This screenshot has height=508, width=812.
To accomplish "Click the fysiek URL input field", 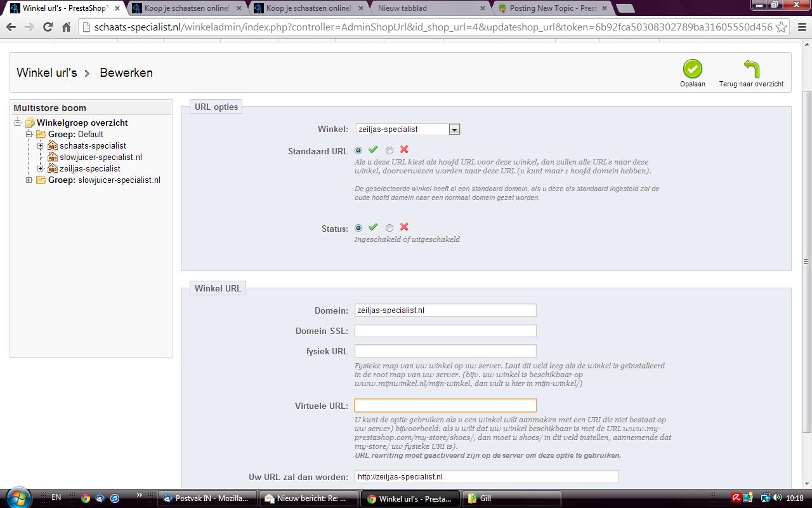I will pyautogui.click(x=445, y=351).
